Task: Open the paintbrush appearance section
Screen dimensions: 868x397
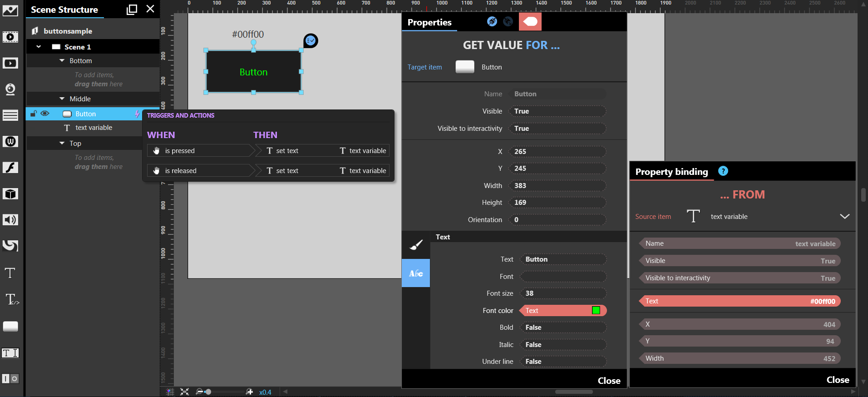Action: point(415,245)
